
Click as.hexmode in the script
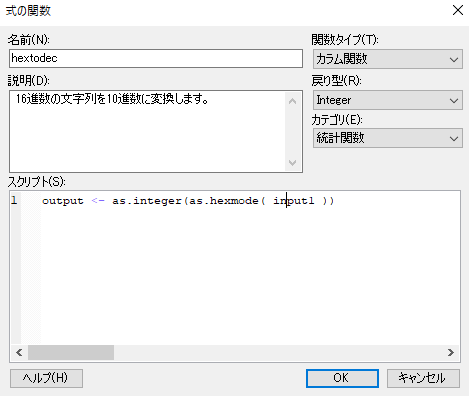coord(224,201)
